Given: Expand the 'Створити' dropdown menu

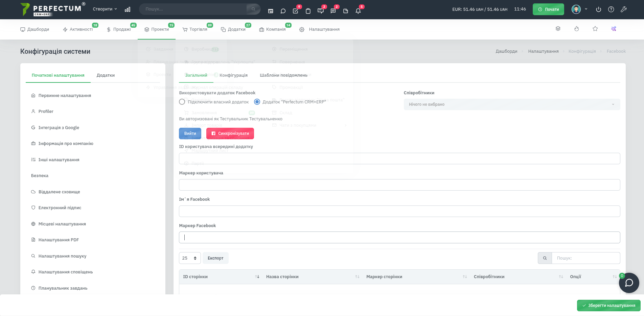Looking at the screenshot, I should [105, 9].
